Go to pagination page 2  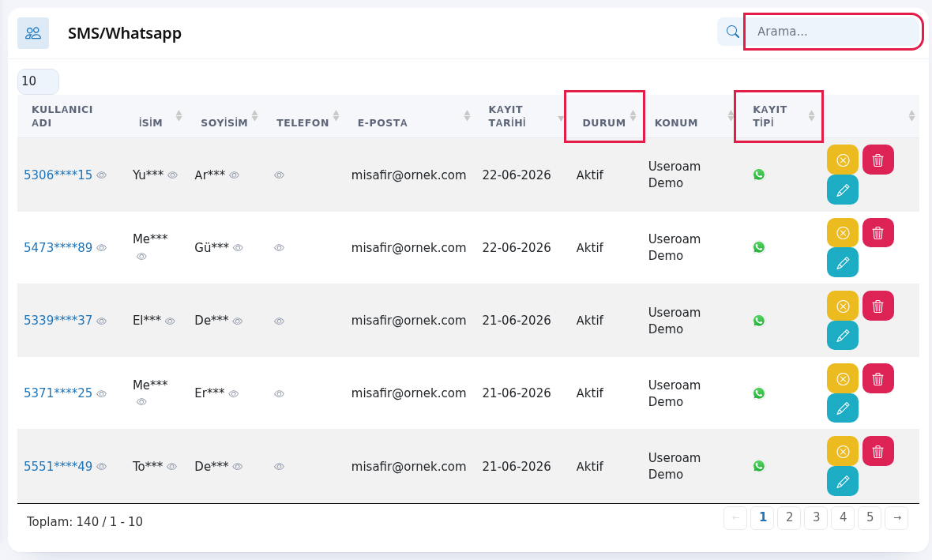click(789, 517)
